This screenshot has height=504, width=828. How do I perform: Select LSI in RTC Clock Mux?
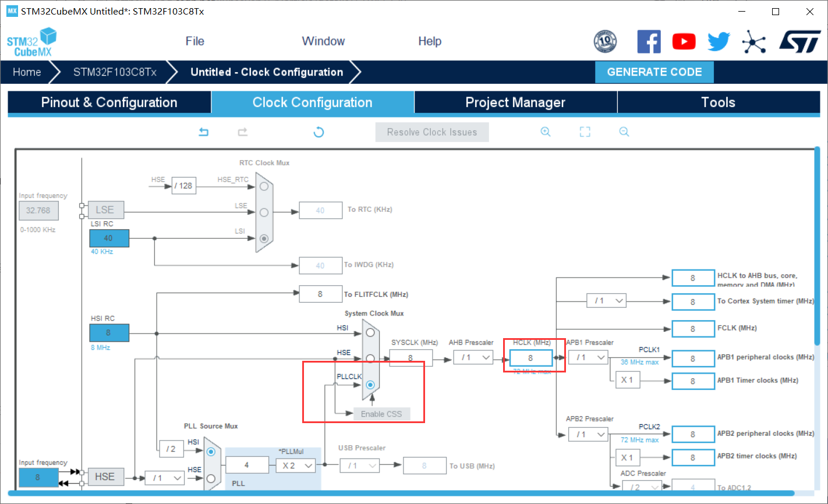click(264, 238)
